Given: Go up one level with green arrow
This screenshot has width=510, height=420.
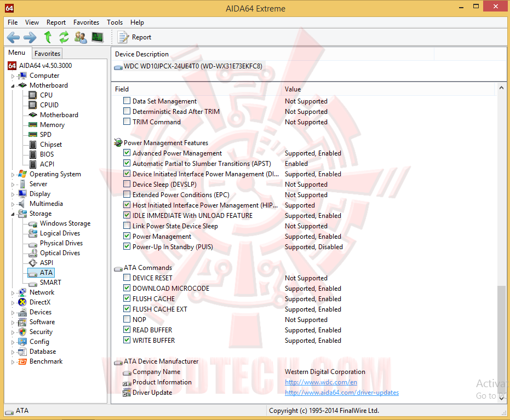Looking at the screenshot, I should (x=48, y=37).
